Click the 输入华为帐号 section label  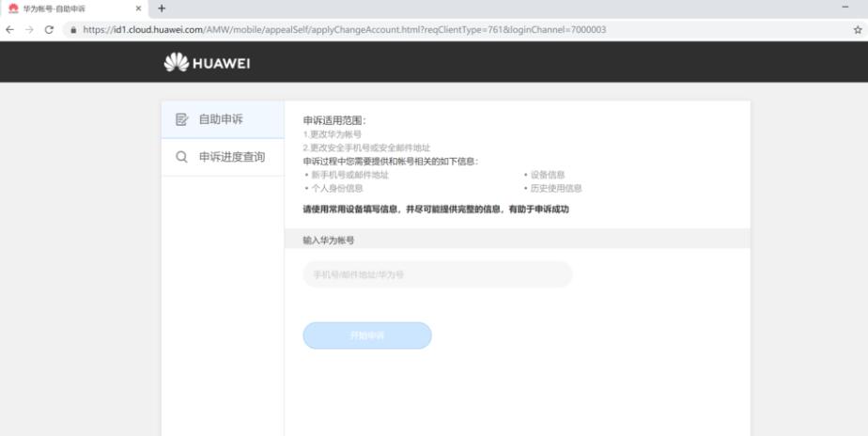coord(328,241)
